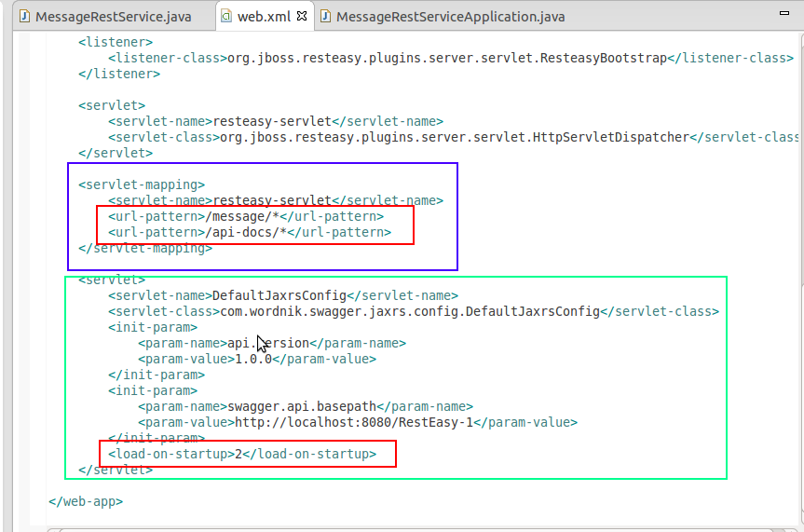Click the com.wordnik.swagger DefaultJaxrsConfig servlet-class line
The image size is (804, 532).
coord(414,311)
